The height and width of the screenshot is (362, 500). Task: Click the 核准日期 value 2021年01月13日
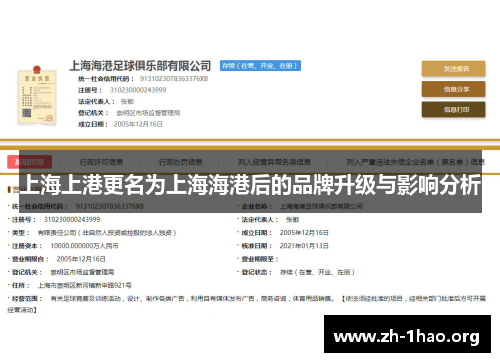pos(304,246)
